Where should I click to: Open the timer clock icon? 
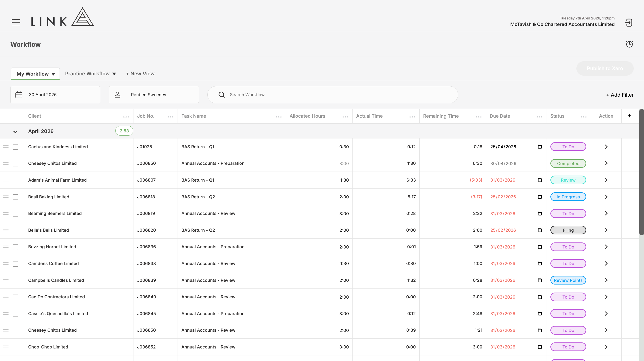tap(629, 44)
